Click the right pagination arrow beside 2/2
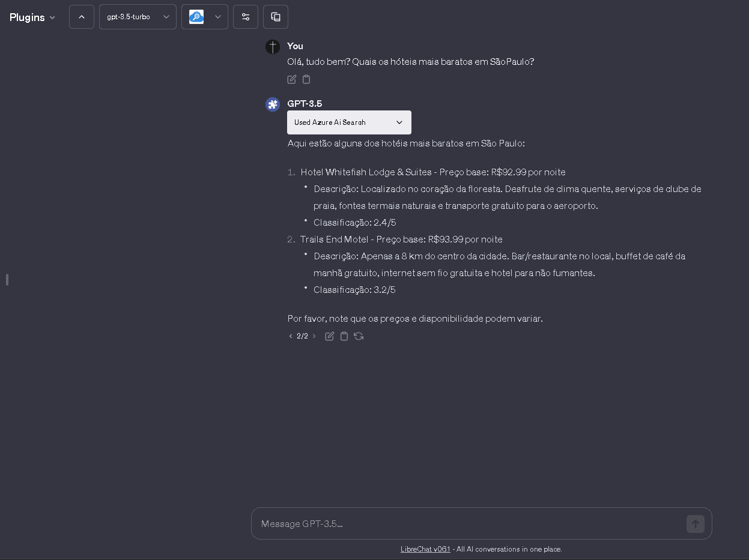The image size is (749, 560). coord(314,336)
